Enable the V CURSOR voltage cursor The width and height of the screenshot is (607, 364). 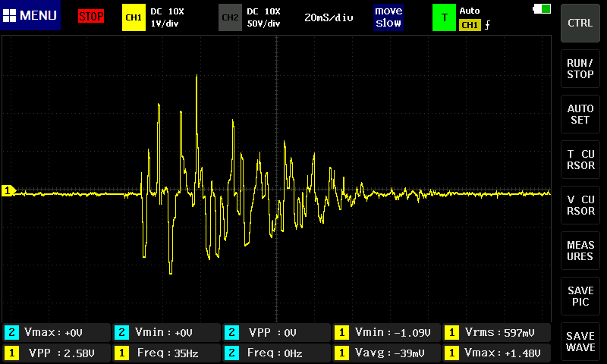coord(580,205)
